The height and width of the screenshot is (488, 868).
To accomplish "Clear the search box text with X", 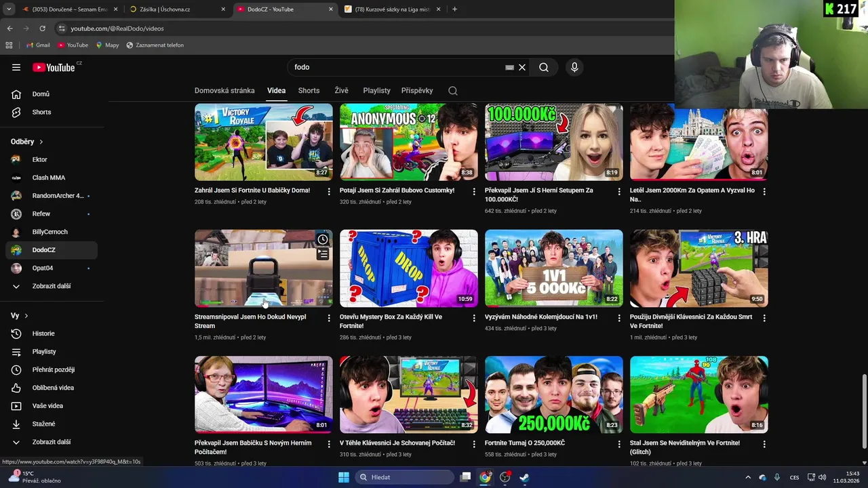I will pos(522,67).
